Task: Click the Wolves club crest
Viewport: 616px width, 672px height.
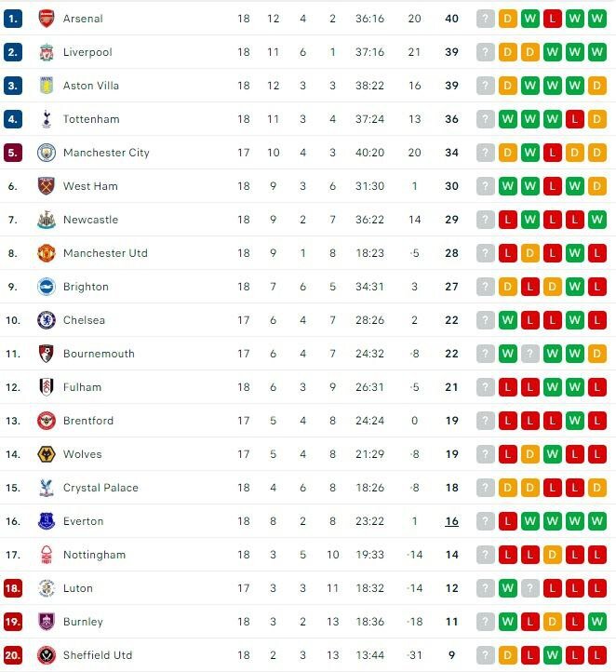Action: point(47,454)
